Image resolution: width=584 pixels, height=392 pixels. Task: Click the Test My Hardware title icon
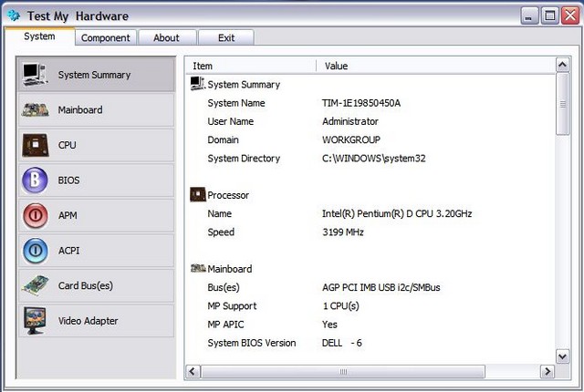pos(14,15)
